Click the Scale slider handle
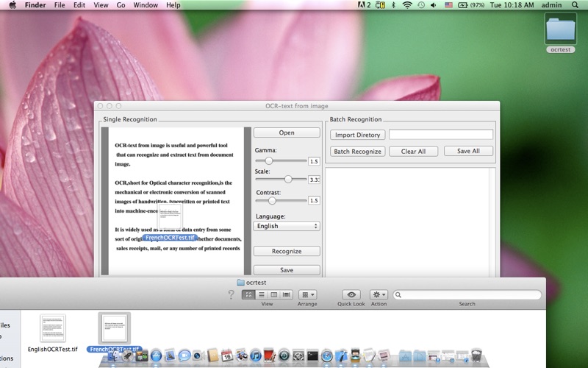This screenshot has width=588, height=368. pyautogui.click(x=288, y=179)
